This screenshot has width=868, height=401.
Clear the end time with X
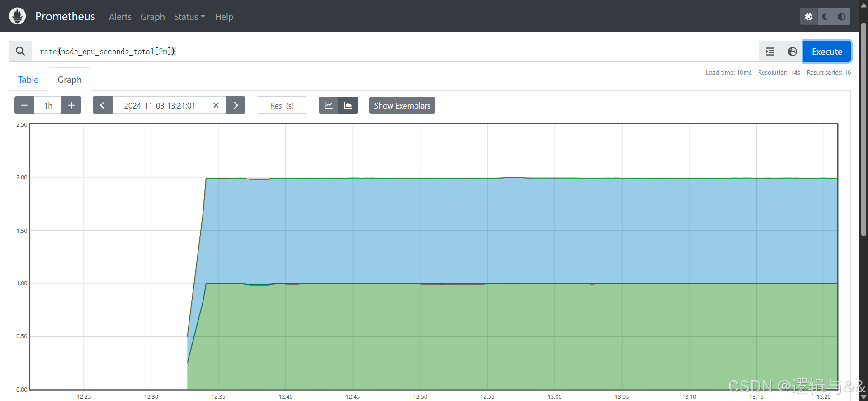216,105
